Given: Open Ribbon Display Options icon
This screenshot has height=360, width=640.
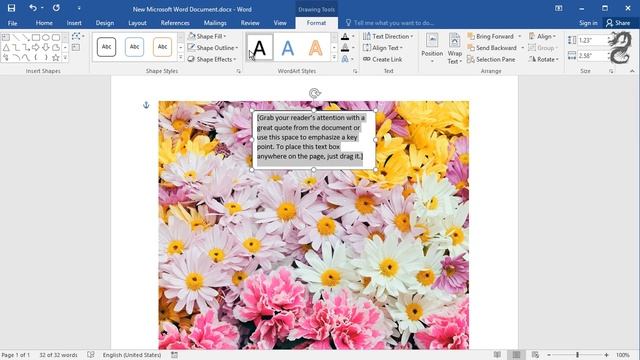Looking at the screenshot, I should point(558,8).
